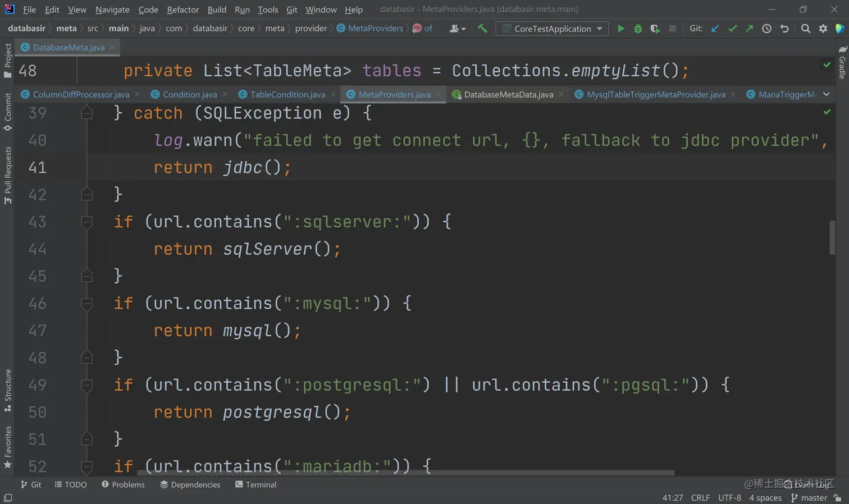Collapse the mysql if block at line 46
The height and width of the screenshot is (504, 849).
click(86, 304)
